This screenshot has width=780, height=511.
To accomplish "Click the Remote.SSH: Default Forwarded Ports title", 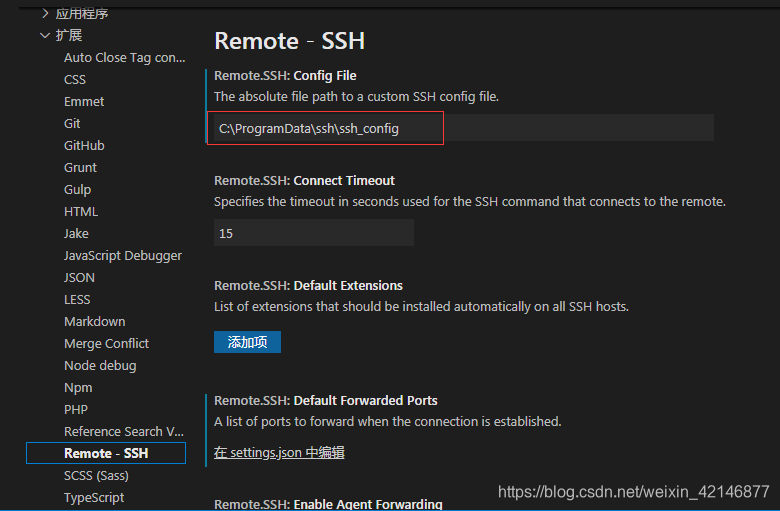I will tap(325, 401).
